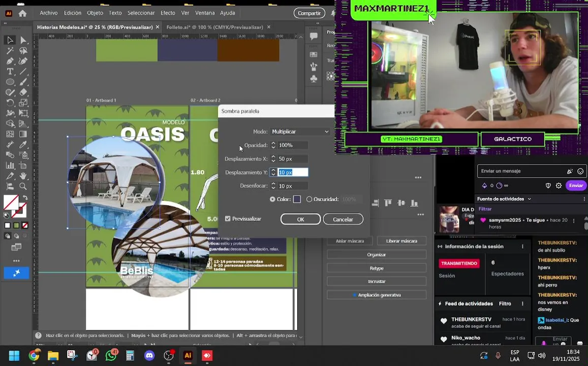Select the Rotate tool
The image size is (588, 366).
pos(10,103)
